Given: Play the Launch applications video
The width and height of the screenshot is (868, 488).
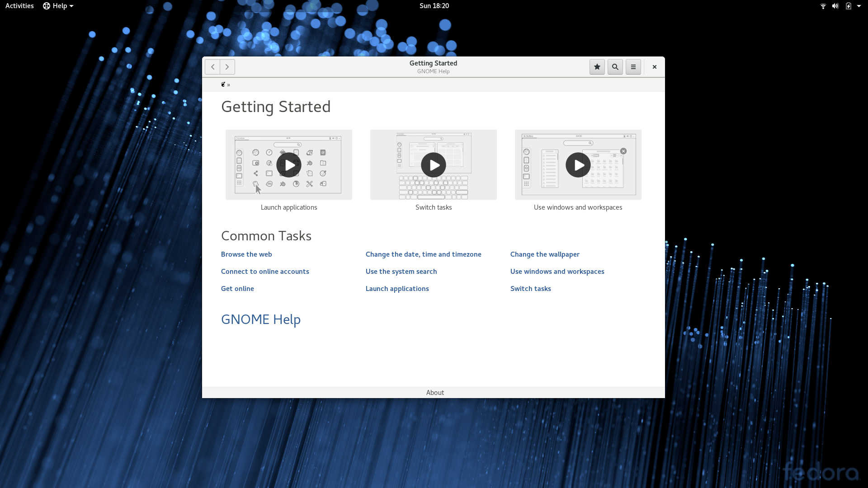Looking at the screenshot, I should 289,165.
